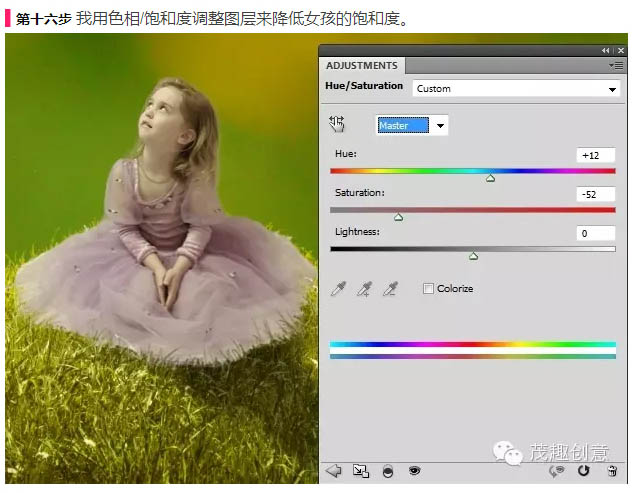Toggle adjustment layer visibility eye icon
This screenshot has height=493, width=633.
coord(414,470)
